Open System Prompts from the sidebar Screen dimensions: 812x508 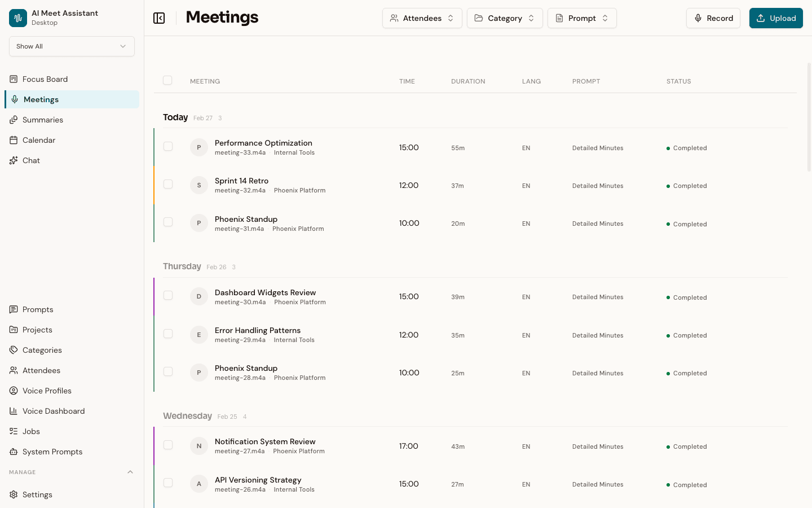pos(52,452)
